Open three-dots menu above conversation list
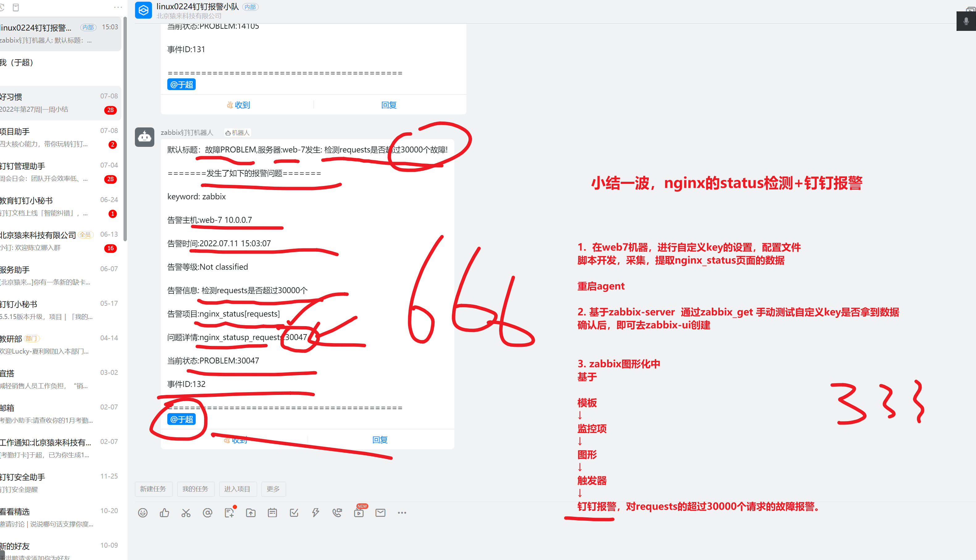This screenshot has width=976, height=560. coord(118,7)
